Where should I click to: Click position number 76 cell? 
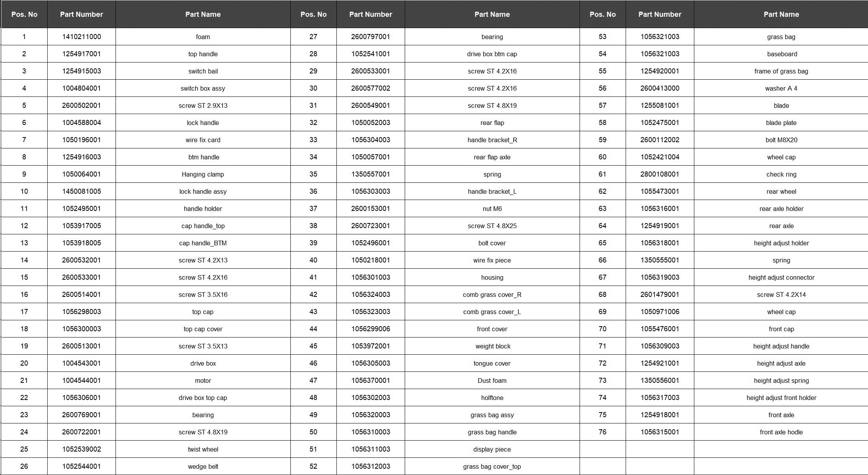click(x=603, y=432)
